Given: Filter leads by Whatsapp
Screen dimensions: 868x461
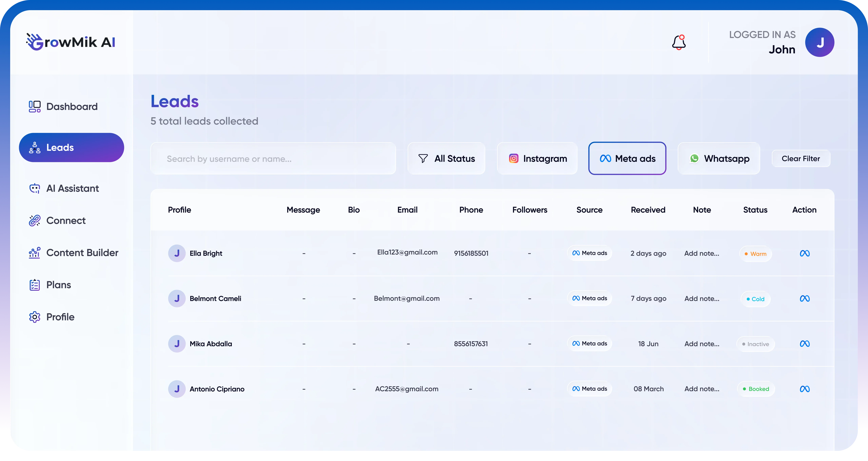Looking at the screenshot, I should pyautogui.click(x=719, y=158).
